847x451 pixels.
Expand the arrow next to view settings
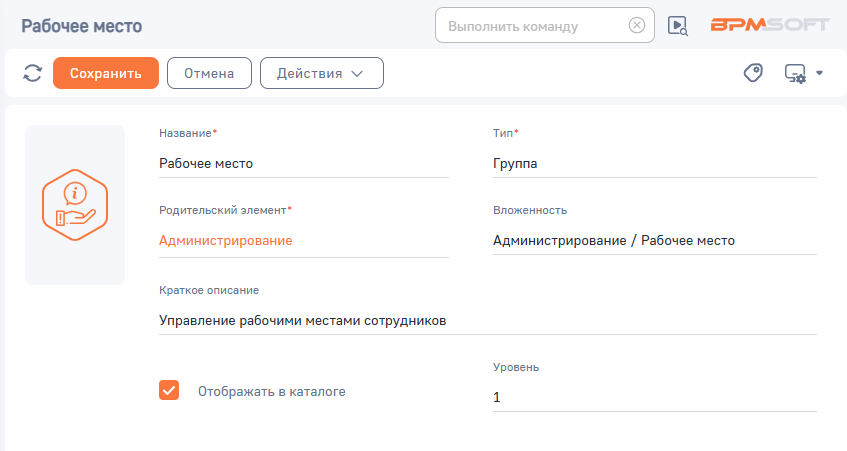(x=819, y=73)
